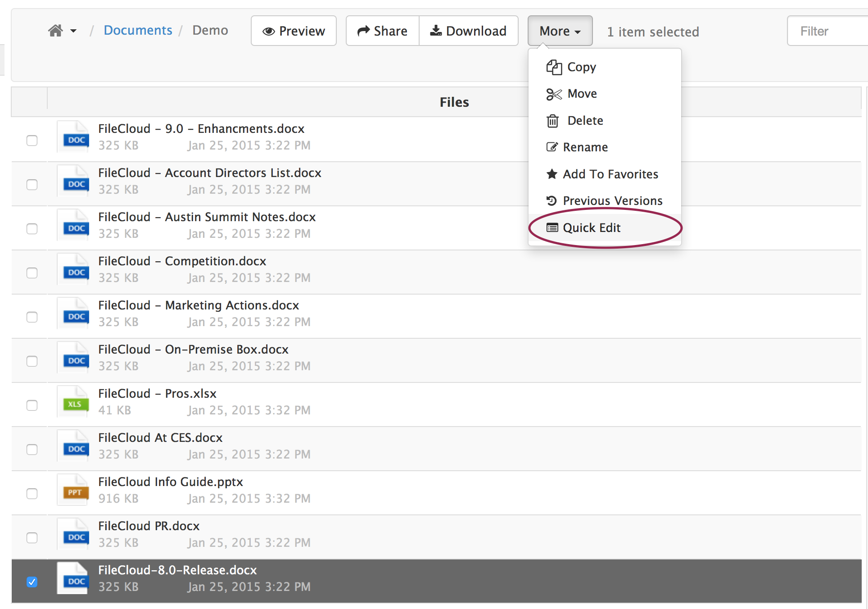Select Quick Edit menu entry
Viewport: 868px width, 609px height.
(x=605, y=227)
